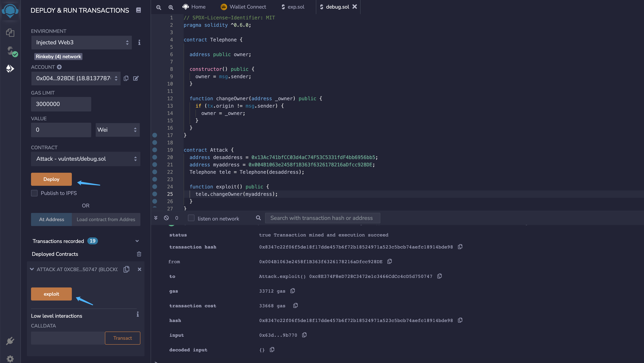Open Account selection dropdown
The width and height of the screenshot is (644, 363).
76,78
